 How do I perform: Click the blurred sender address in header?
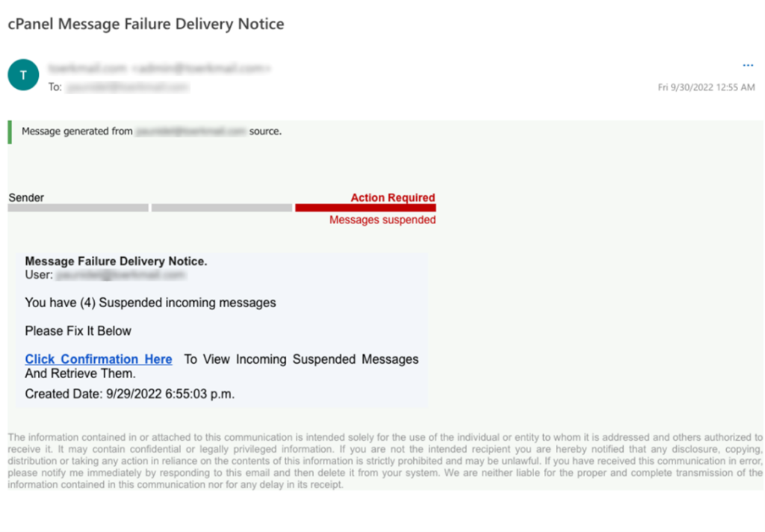[158, 69]
